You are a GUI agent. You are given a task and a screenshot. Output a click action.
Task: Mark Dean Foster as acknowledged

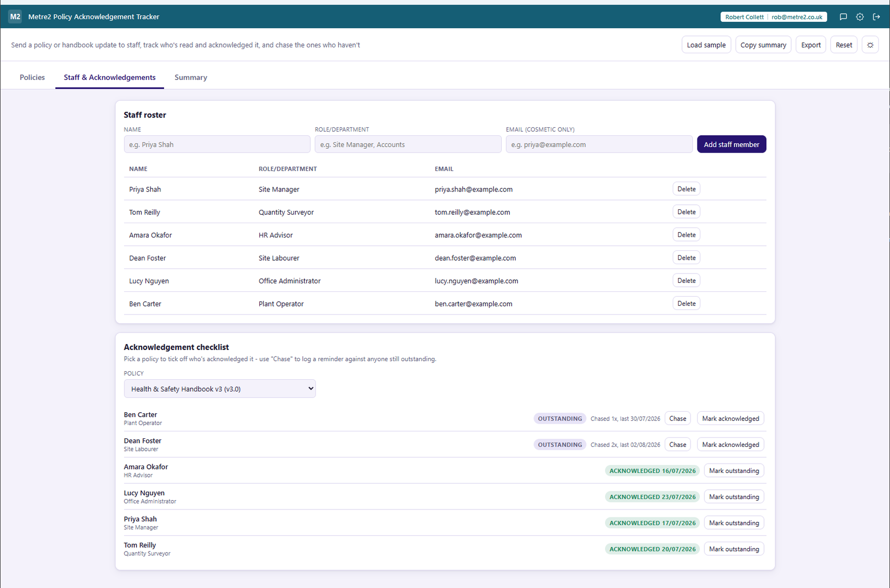[730, 444]
